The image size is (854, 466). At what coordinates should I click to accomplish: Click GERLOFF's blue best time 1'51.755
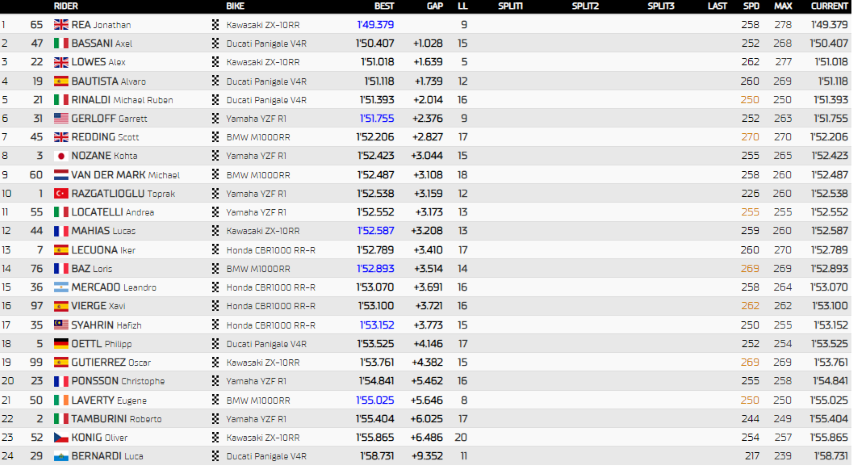377,118
